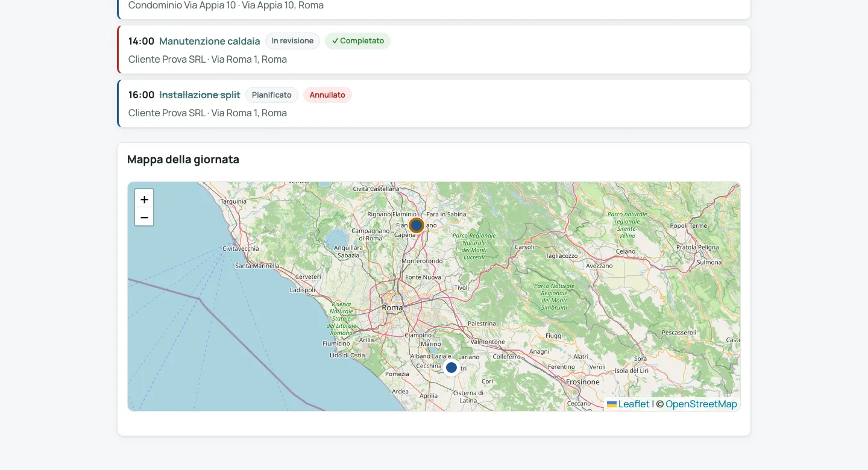Click the Fiumicino label on map
This screenshot has height=470, width=868.
pos(336,343)
